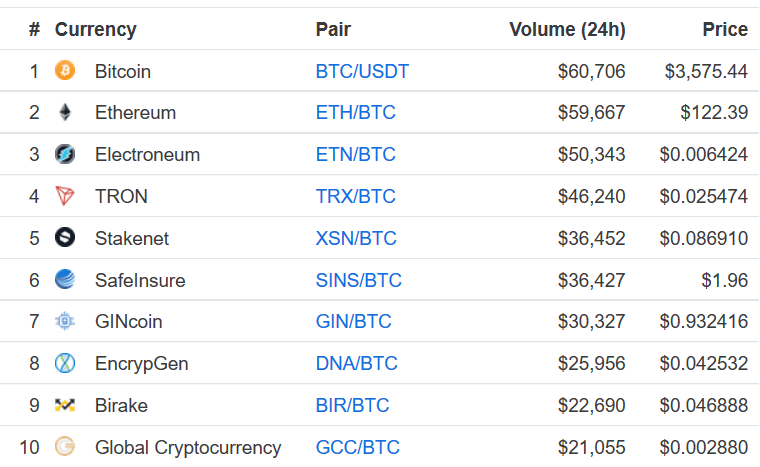Click the GINcoin chip icon
Viewport: 760px width, 467px height.
click(x=65, y=321)
